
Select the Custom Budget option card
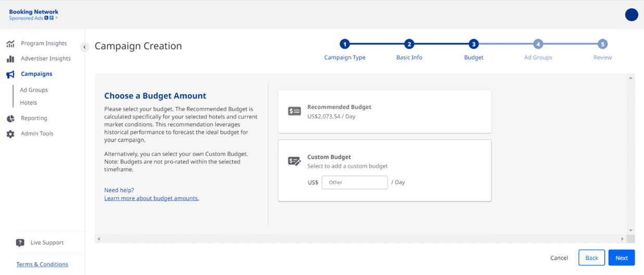[x=385, y=170]
